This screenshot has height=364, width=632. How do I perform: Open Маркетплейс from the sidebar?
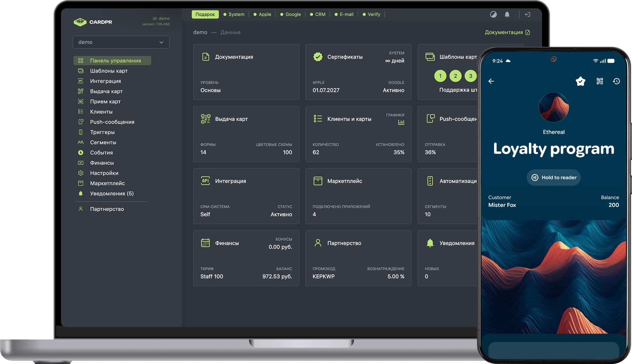(x=107, y=183)
